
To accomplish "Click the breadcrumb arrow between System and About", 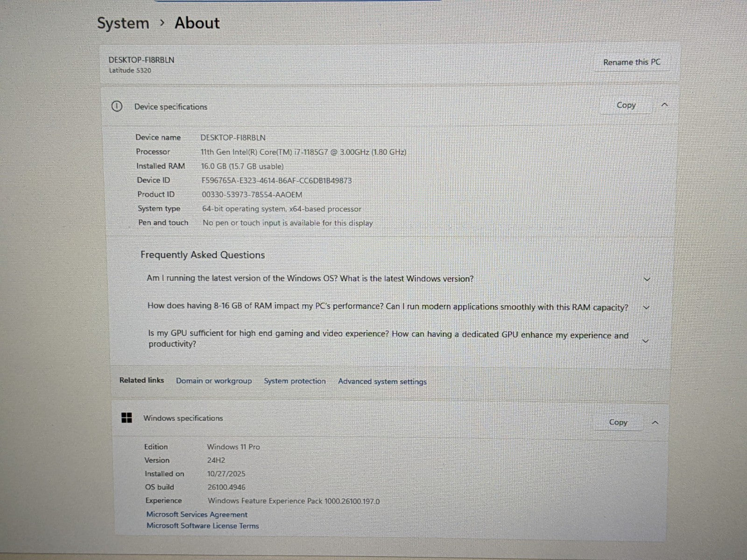I will pyautogui.click(x=162, y=22).
